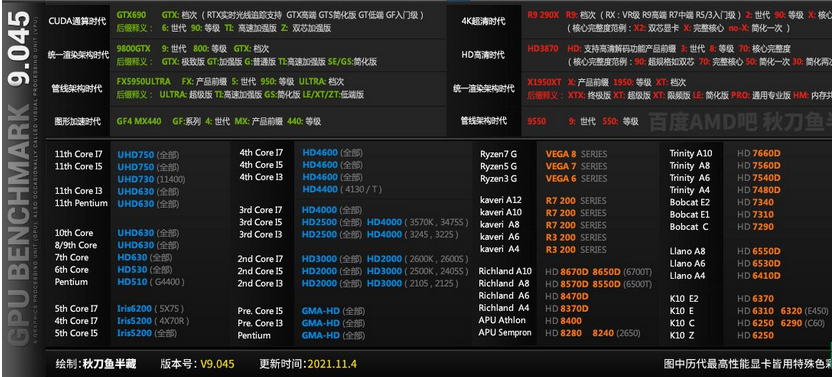
Task: Click HD3000 in the 2nd Core I7 row
Action: (319, 259)
